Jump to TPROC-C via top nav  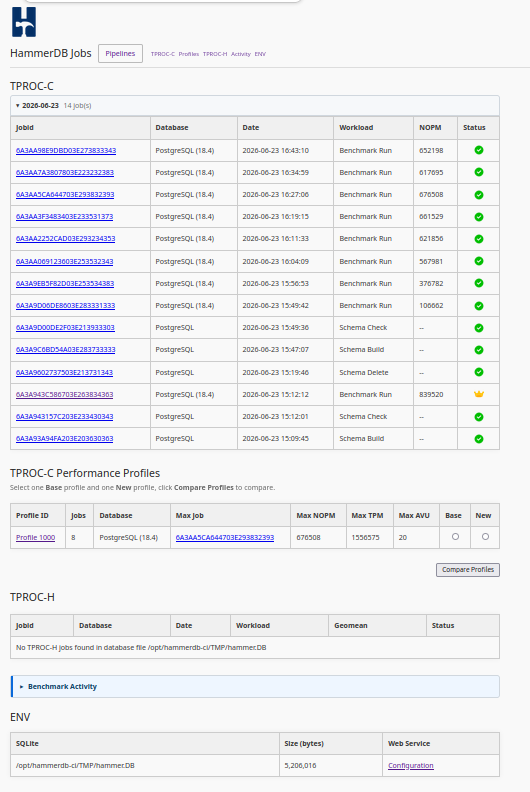[x=163, y=54]
